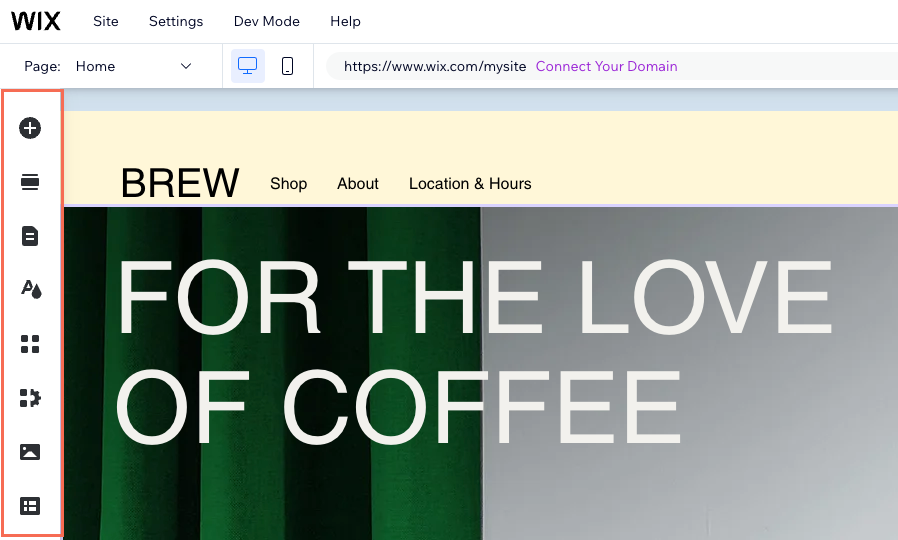898x540 pixels.
Task: Switch to desktop view
Action: pos(248,66)
